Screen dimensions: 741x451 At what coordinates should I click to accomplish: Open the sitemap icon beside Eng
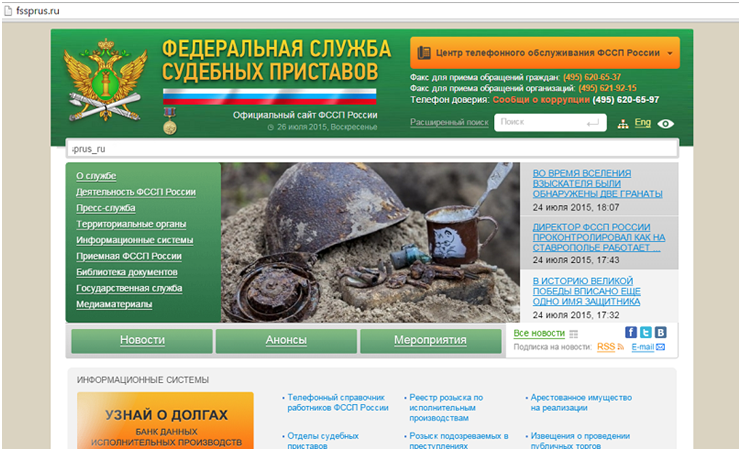click(x=623, y=124)
